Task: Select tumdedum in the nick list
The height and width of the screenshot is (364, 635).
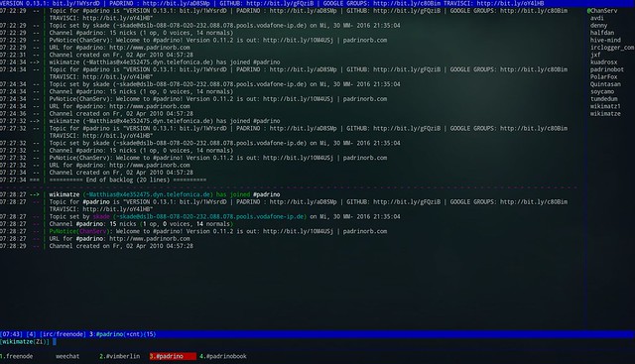Action: point(604,99)
